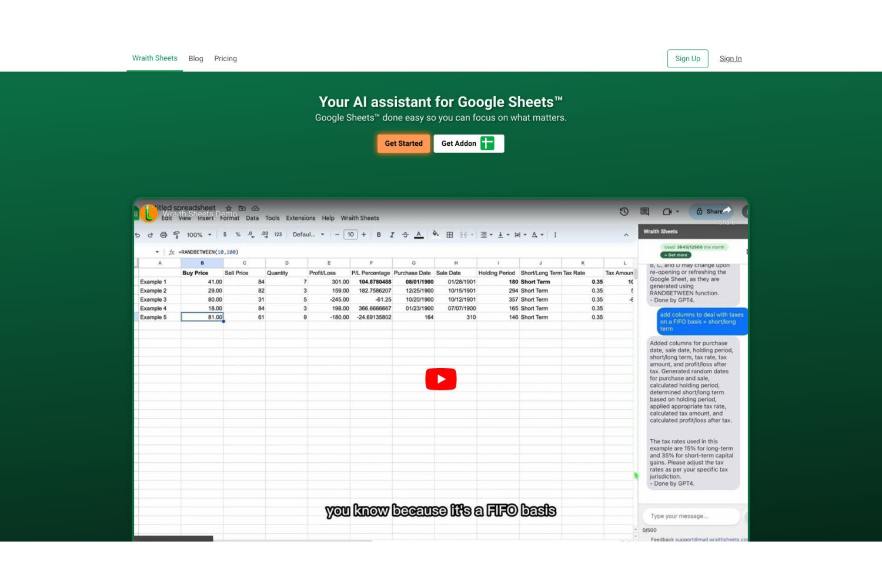Follow the Sign In link
The width and height of the screenshot is (882, 588).
click(x=730, y=59)
